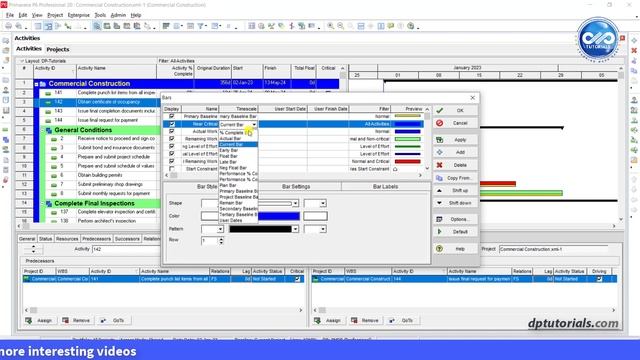Image resolution: width=640 pixels, height=360 pixels.
Task: Choose Plan Bar from the timescale list
Action: click(x=238, y=185)
